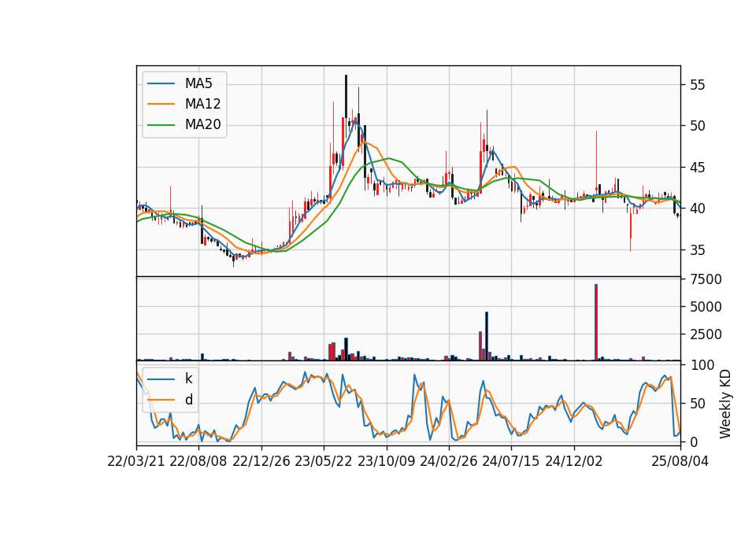Click the 22/03/21 date label
Image resolution: width=756 pixels, height=543 pixels.
pyautogui.click(x=136, y=462)
